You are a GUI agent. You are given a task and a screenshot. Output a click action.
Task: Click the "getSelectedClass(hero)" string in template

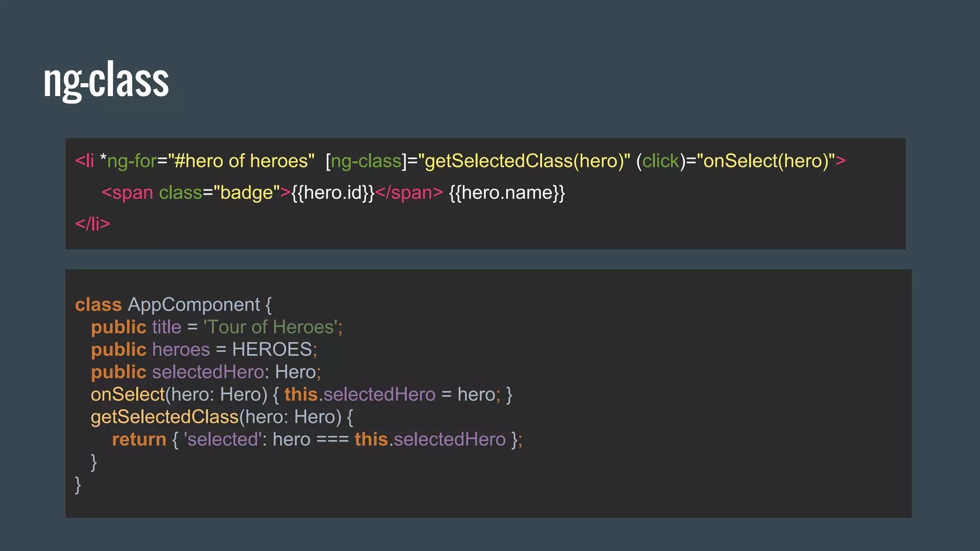tap(524, 161)
